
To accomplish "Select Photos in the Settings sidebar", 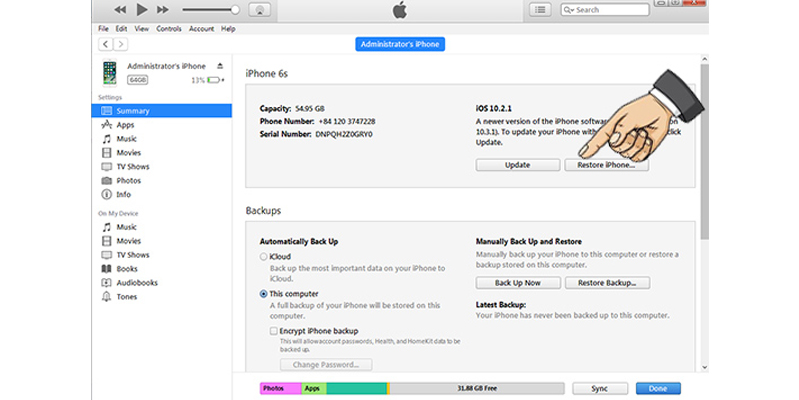I will tap(128, 180).
